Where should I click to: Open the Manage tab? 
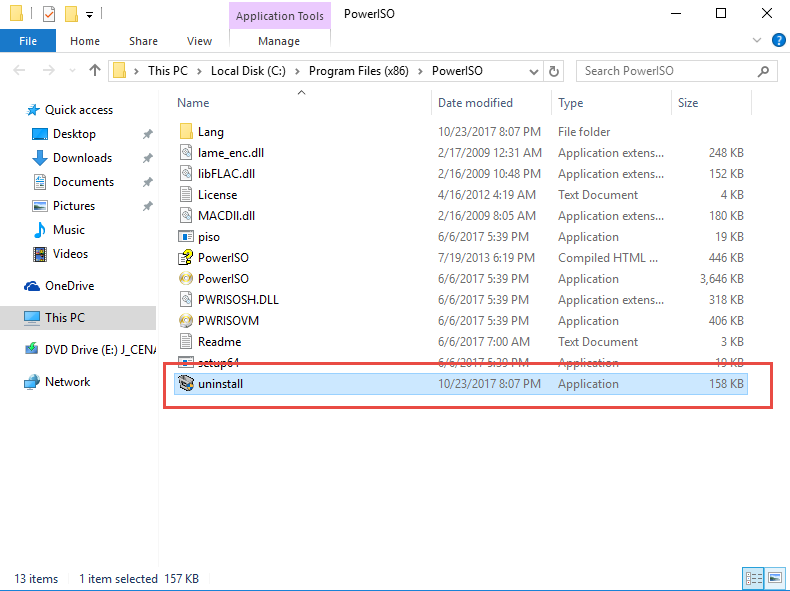[279, 41]
